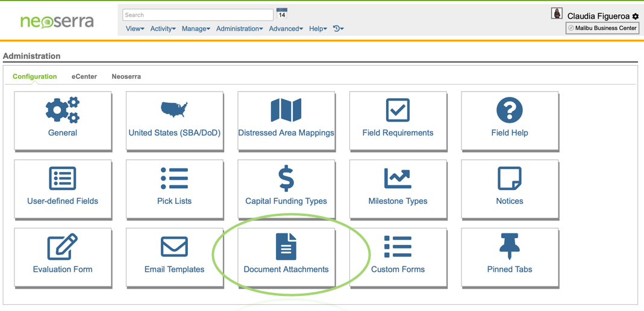Click the Malibu Business Center button

click(602, 28)
